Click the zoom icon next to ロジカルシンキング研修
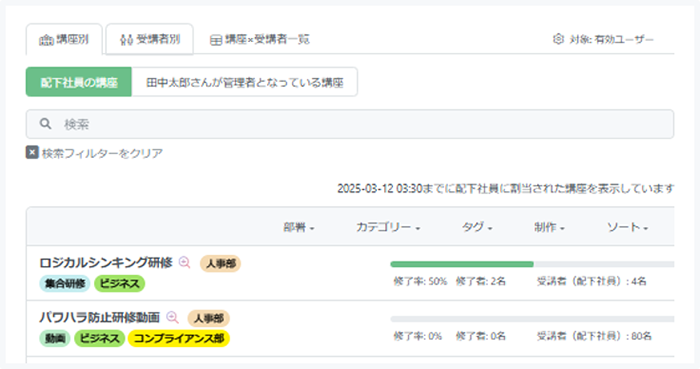Viewport: 700px width, 369px height. (184, 262)
